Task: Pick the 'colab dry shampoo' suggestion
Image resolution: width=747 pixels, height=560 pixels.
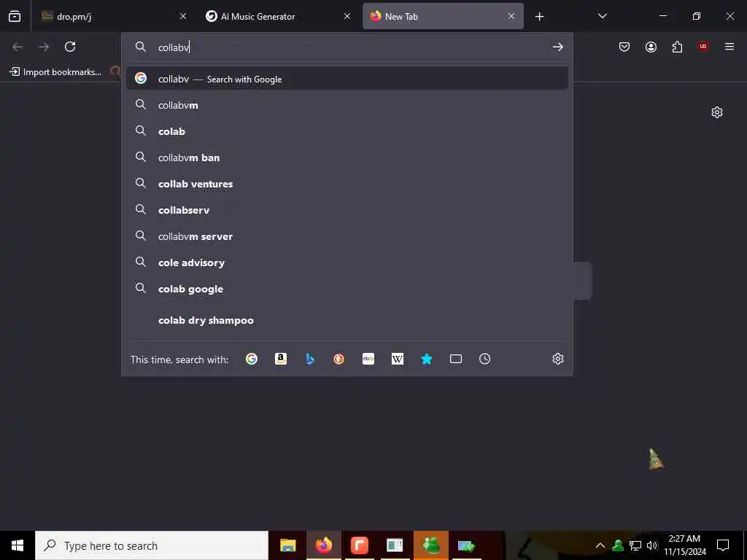Action: [x=347, y=320]
